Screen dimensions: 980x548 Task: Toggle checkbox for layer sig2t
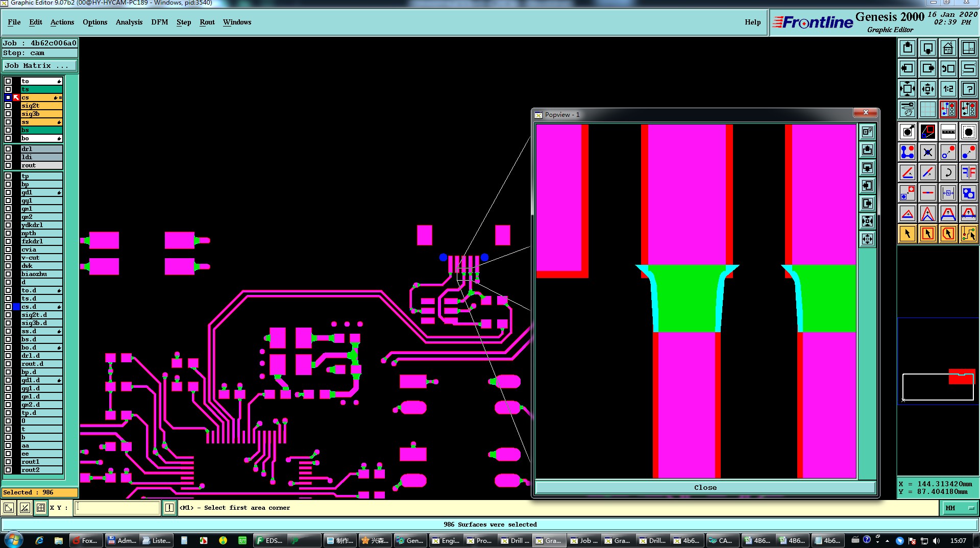(8, 106)
